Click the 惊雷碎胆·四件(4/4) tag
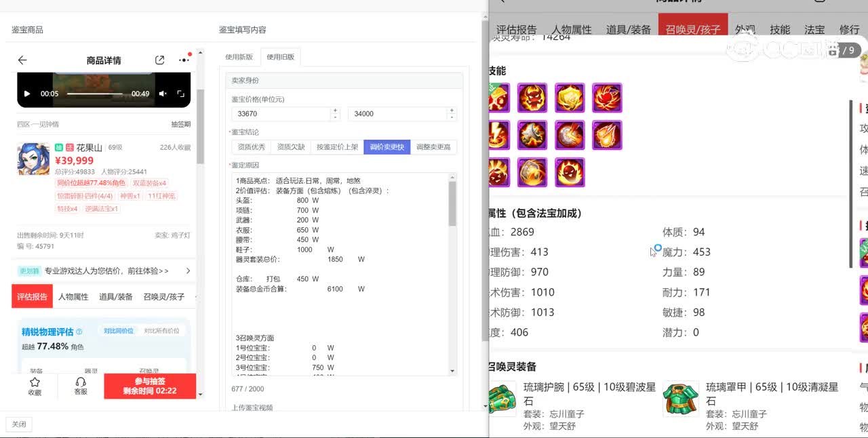 [x=85, y=196]
